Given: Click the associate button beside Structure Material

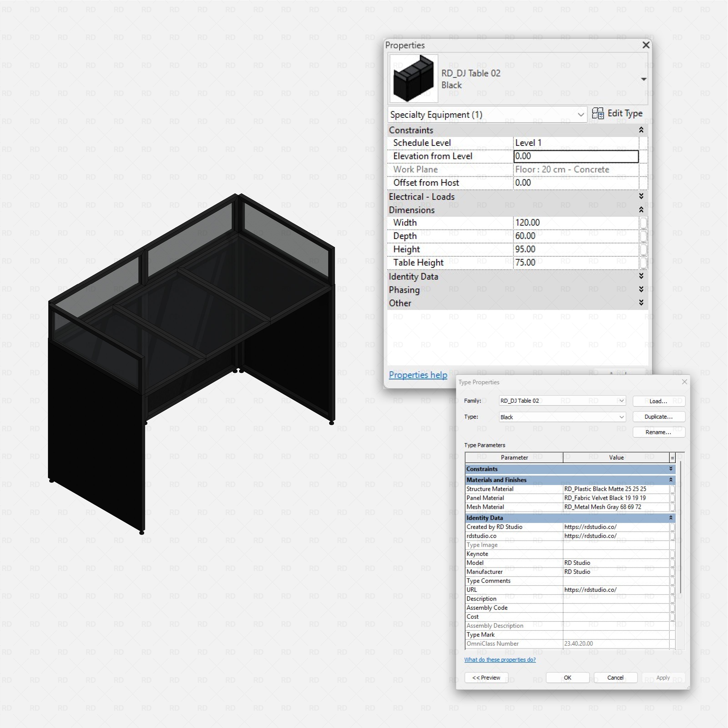Looking at the screenshot, I should pos(672,489).
